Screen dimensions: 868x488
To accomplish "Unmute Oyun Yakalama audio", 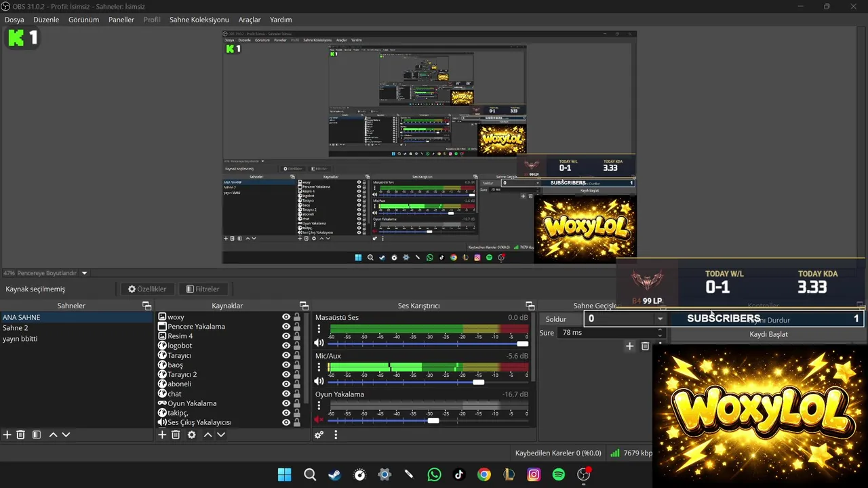I will (319, 420).
